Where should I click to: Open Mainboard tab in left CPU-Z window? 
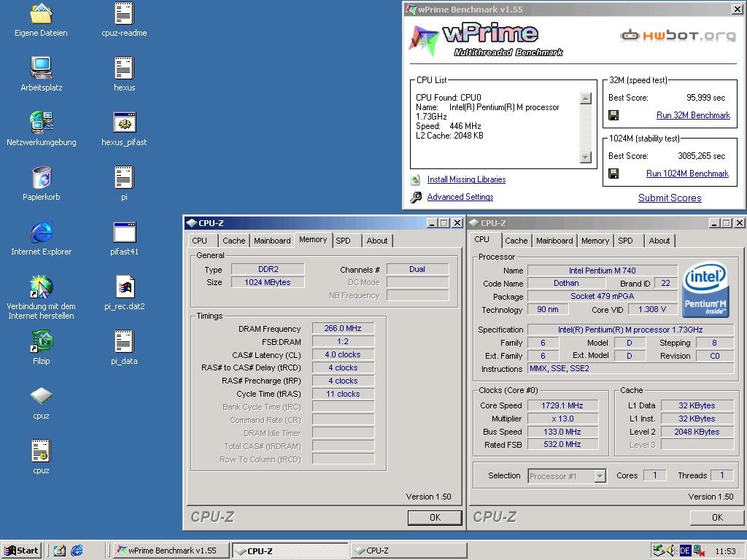coord(272,241)
